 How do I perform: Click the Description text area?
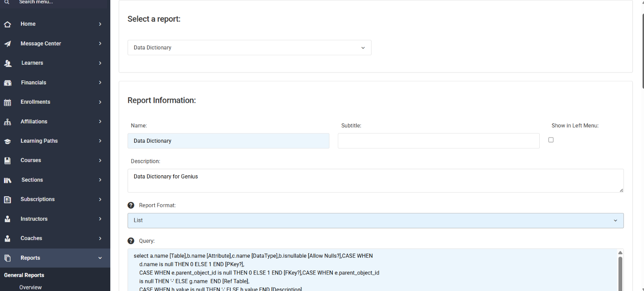[375, 180]
